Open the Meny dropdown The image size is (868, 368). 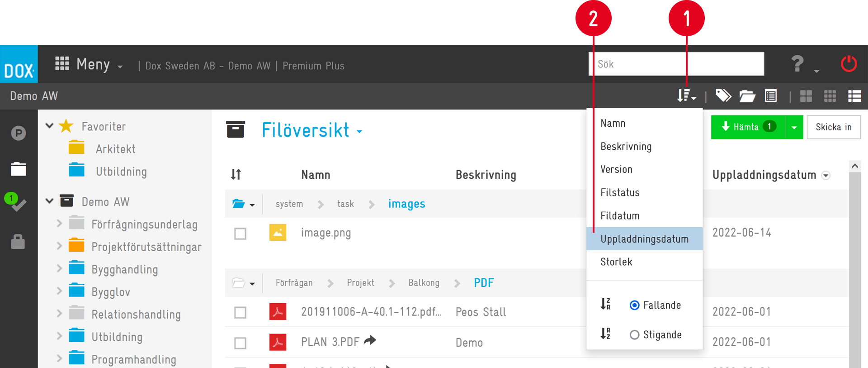click(89, 64)
